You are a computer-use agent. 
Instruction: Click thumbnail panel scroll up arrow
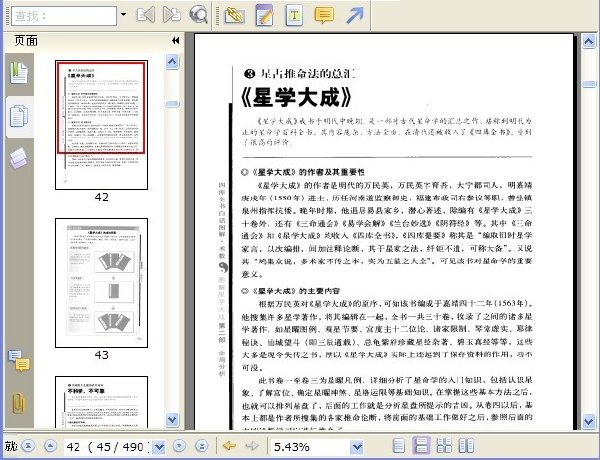click(172, 61)
